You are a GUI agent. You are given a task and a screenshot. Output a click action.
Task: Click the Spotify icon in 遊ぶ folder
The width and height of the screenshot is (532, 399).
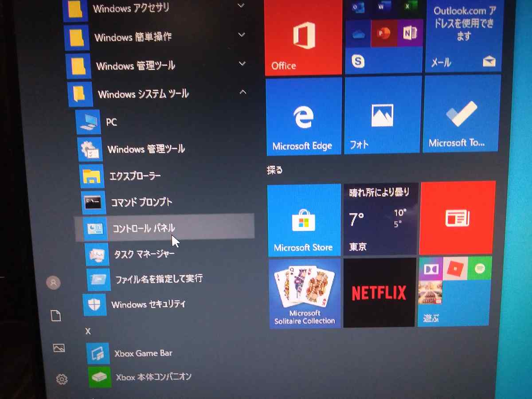click(x=480, y=268)
